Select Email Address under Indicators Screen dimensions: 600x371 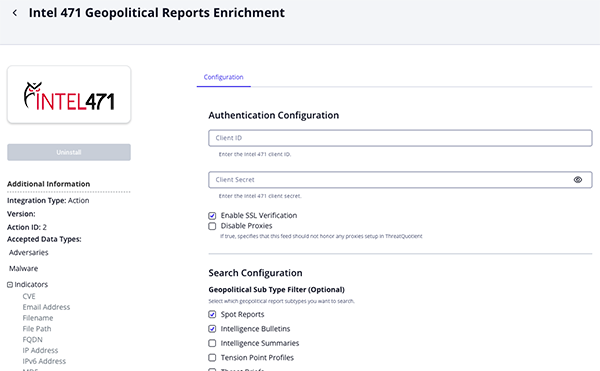point(46,307)
